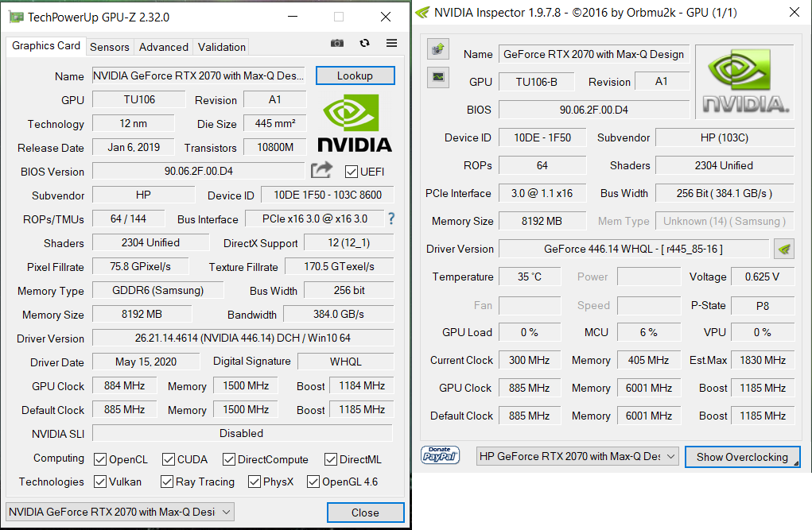This screenshot has height=530, width=812.
Task: Click the BIOS Version field 90.06.2F.00.D4 in GPU-Z
Action: (x=198, y=171)
